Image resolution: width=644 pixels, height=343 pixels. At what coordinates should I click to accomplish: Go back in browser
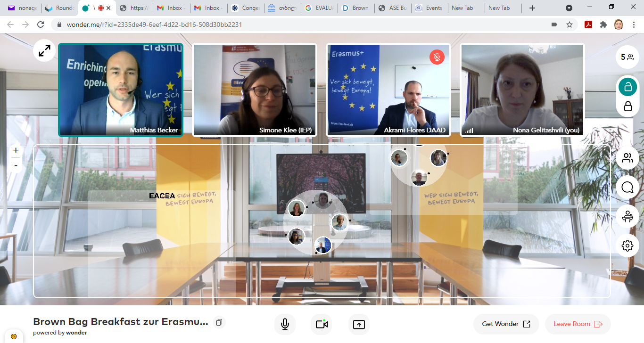(10, 24)
